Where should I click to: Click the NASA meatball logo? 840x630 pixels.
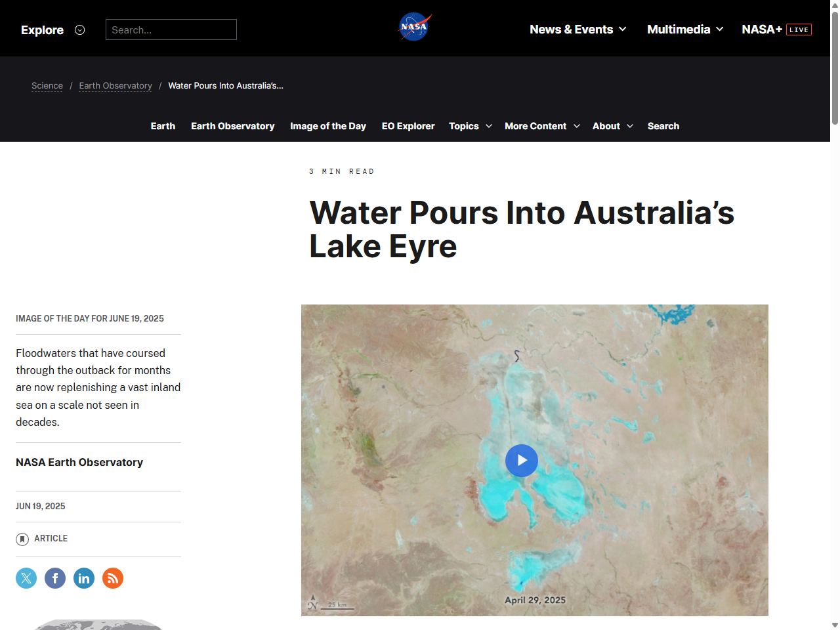pyautogui.click(x=415, y=27)
